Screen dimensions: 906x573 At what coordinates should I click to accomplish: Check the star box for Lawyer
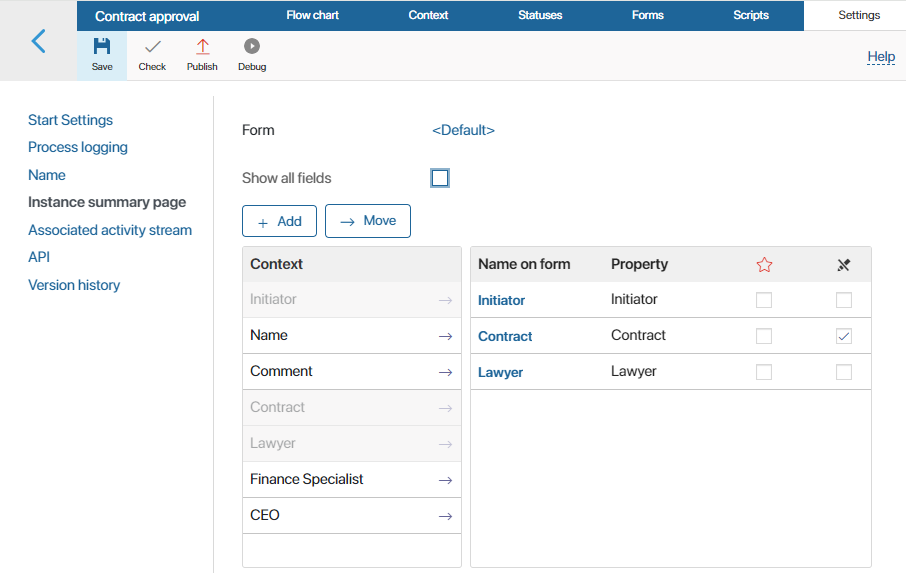(x=764, y=372)
